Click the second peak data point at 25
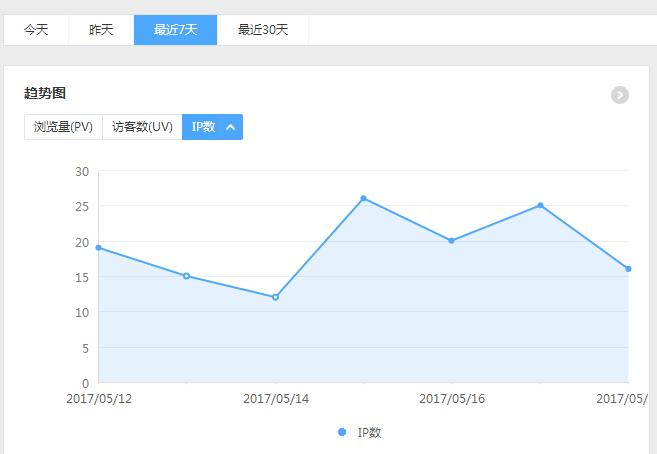 [x=540, y=205]
